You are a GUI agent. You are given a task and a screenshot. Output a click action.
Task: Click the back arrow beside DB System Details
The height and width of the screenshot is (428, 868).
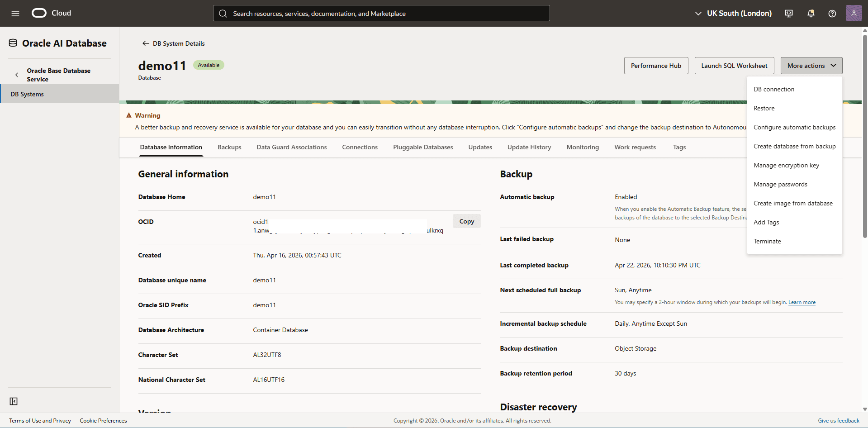pyautogui.click(x=146, y=43)
